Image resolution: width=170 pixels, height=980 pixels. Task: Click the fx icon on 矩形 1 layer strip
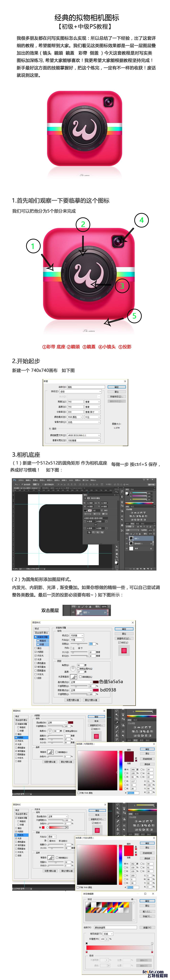[x=105, y=612]
